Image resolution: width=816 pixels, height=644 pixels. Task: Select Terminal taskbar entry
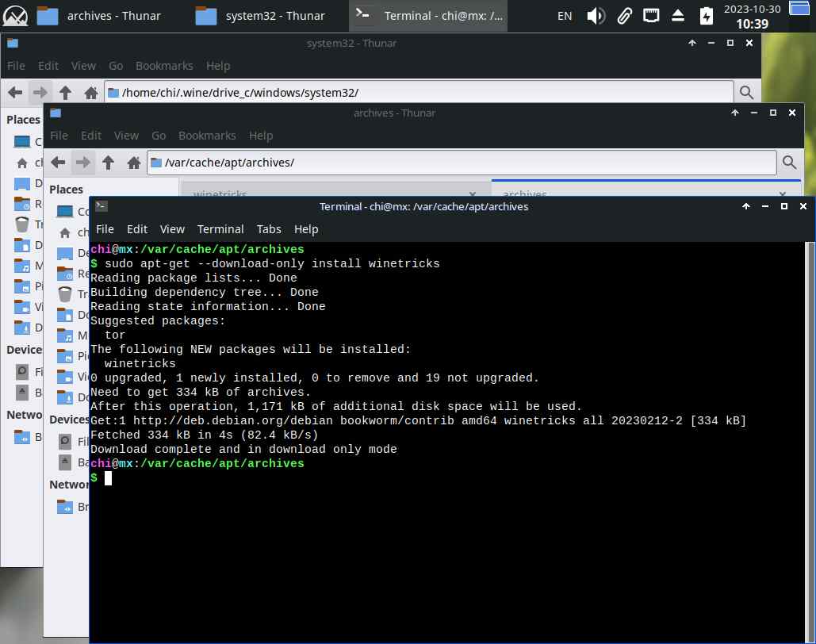[428, 16]
